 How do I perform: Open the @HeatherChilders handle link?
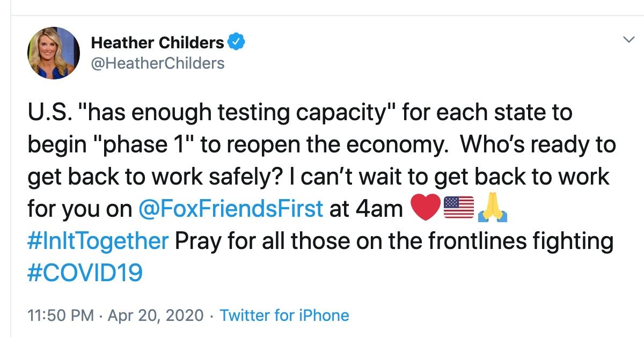point(158,63)
